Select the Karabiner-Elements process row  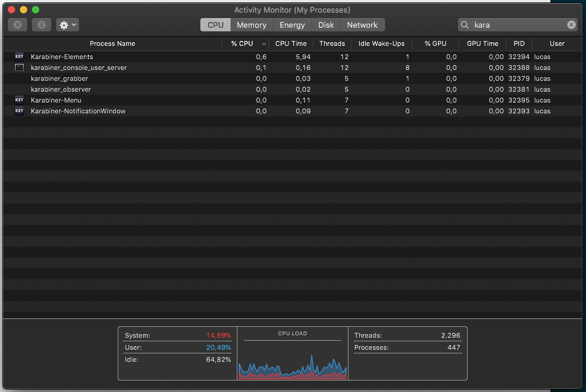(x=293, y=57)
